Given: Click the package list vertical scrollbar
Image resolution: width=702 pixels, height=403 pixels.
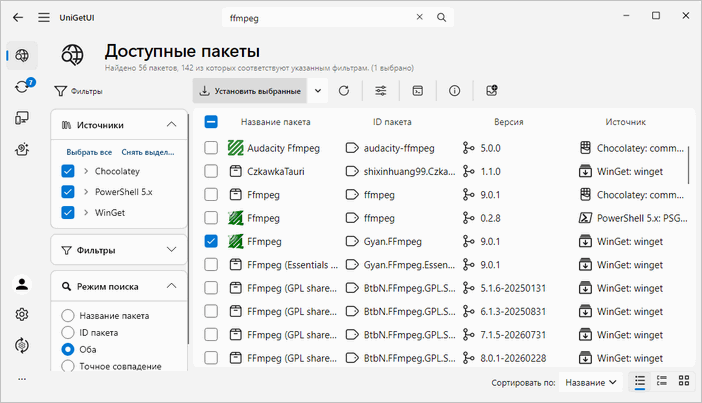Looking at the screenshot, I should (688, 165).
